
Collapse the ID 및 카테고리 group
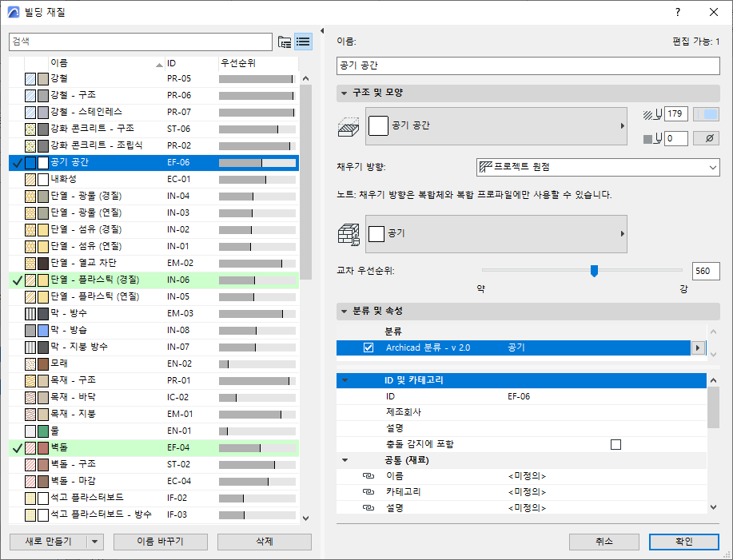(345, 380)
